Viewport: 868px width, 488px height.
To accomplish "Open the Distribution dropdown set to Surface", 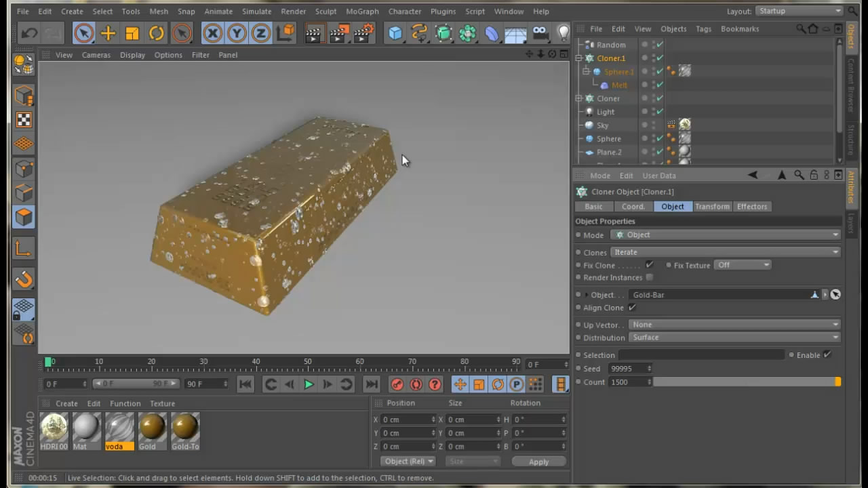I will point(734,338).
